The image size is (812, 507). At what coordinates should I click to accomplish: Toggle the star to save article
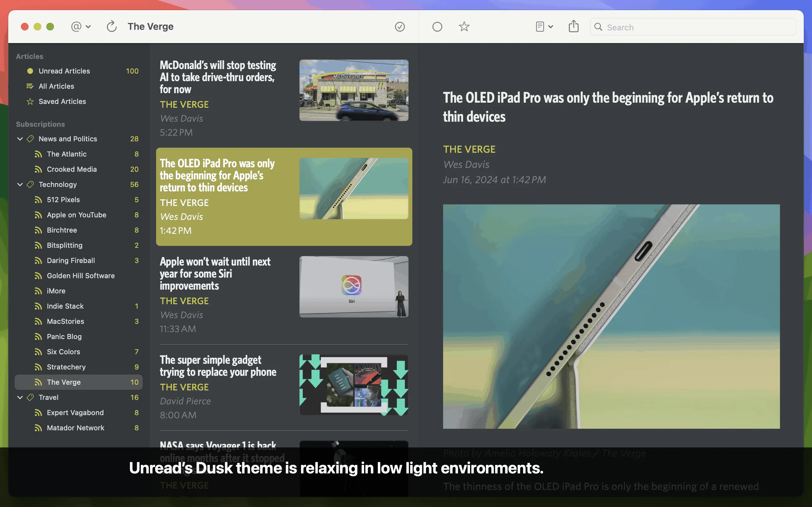click(x=464, y=27)
